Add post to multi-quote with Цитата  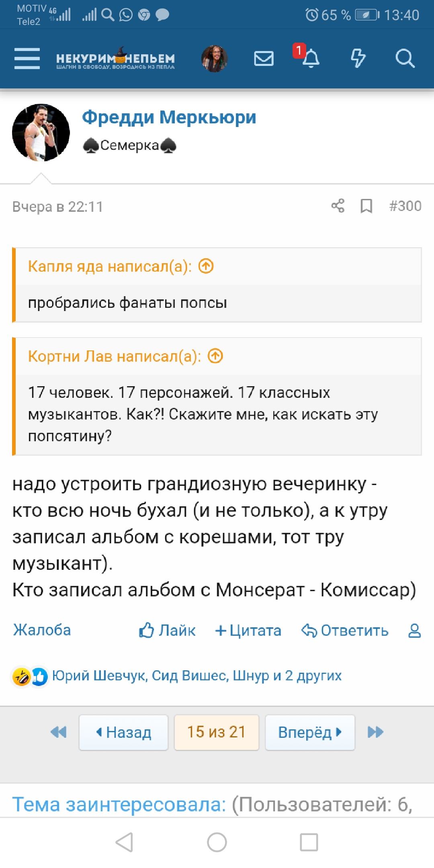(x=248, y=631)
